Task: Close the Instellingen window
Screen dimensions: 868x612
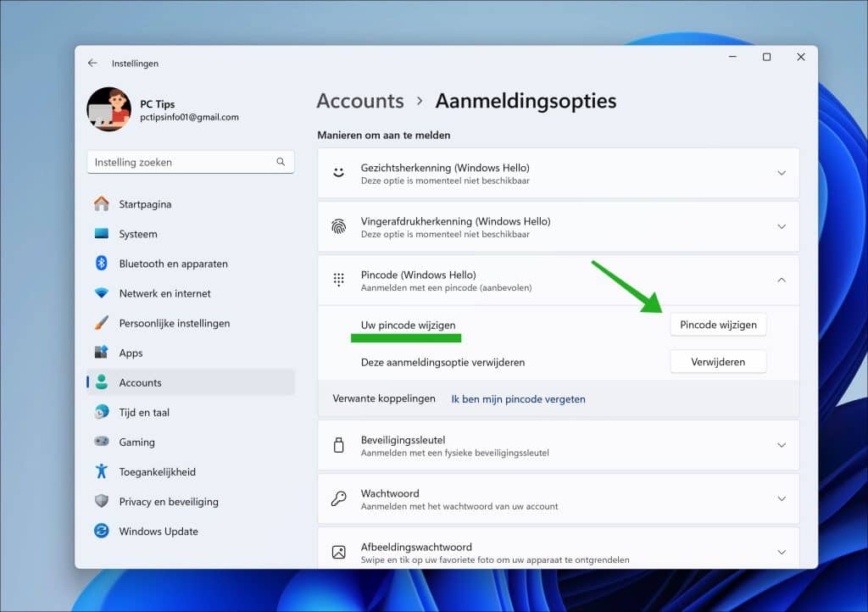Action: click(800, 57)
